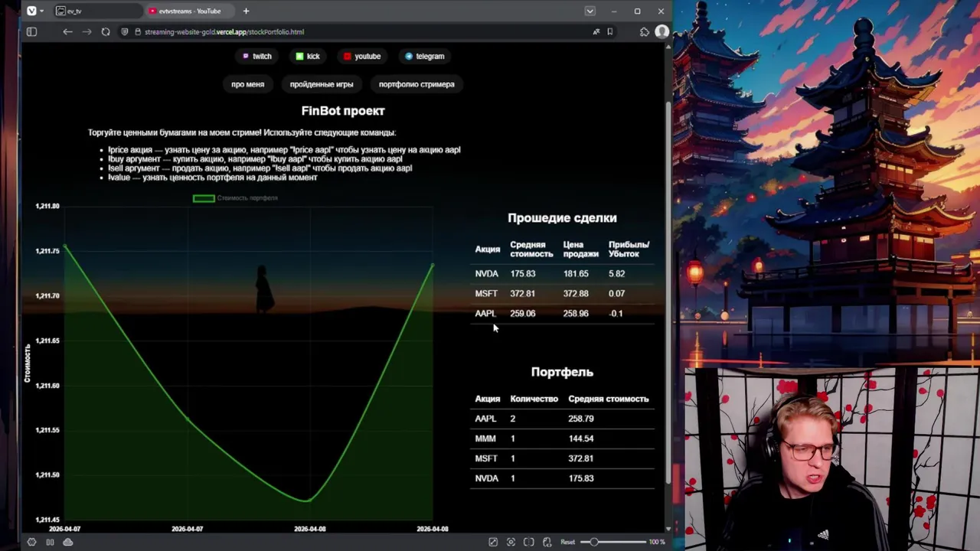Follow the twitch link
Image resolution: width=980 pixels, height=551 pixels.
coord(257,56)
